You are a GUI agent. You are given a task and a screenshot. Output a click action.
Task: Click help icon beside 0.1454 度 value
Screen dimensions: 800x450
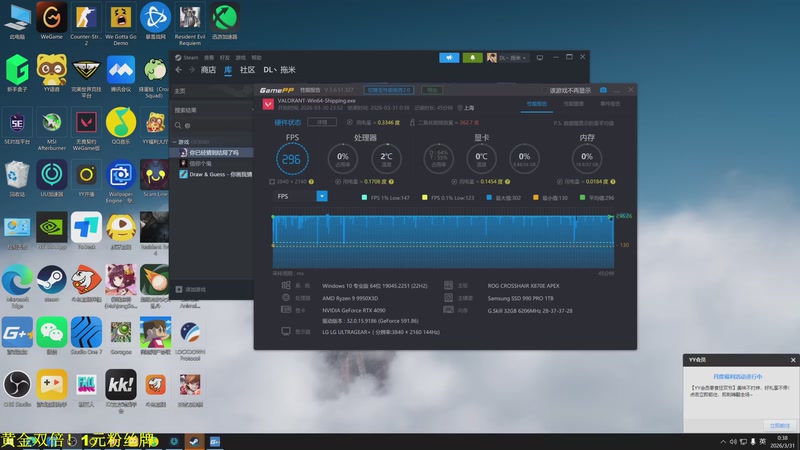507,182
